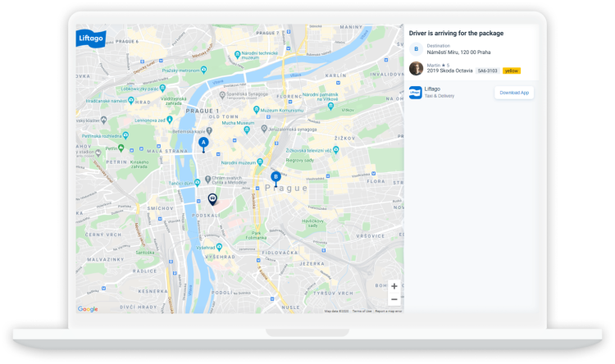Click Driver is arriving for the package heading
The image size is (615, 364).
456,34
